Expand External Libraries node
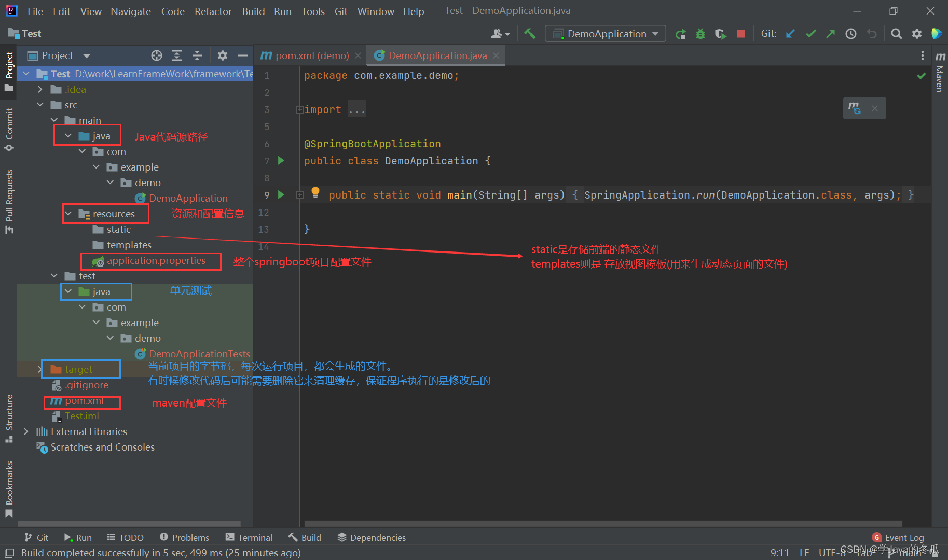The width and height of the screenshot is (948, 560). click(26, 431)
